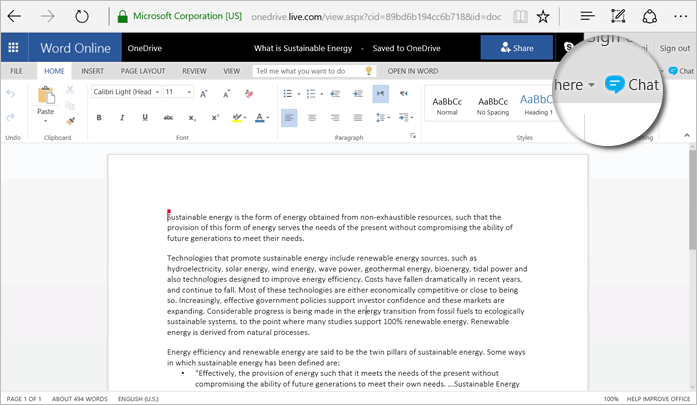Click Open in Word
Image resolution: width=697 pixels, height=405 pixels.
[x=412, y=71]
